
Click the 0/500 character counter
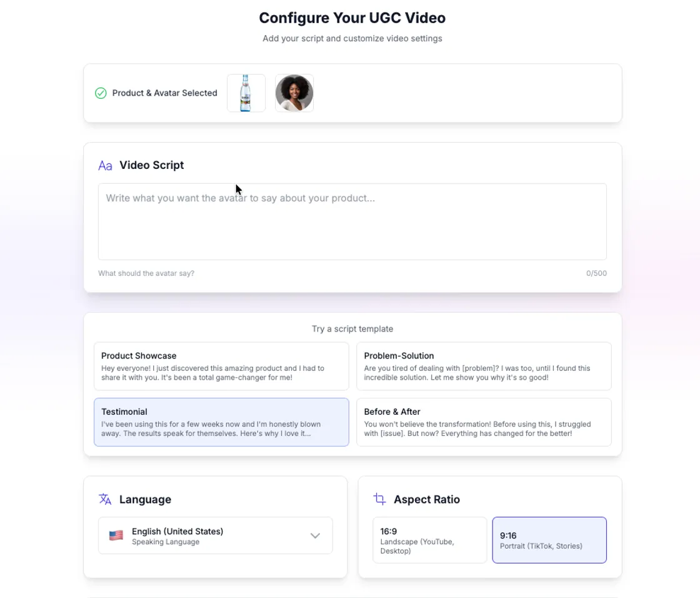[x=596, y=273]
